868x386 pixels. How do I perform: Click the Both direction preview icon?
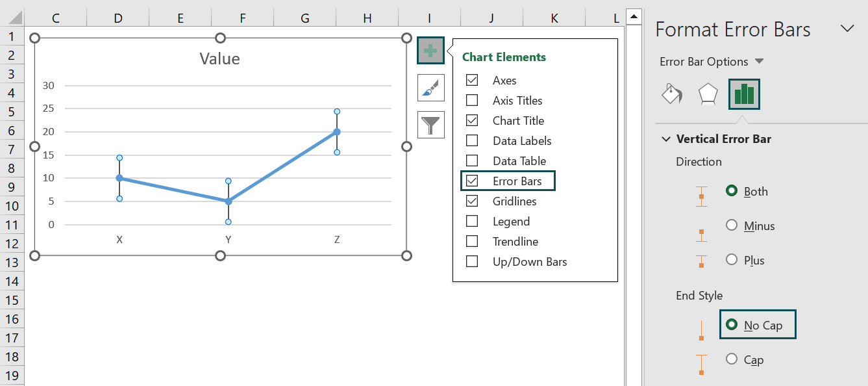pos(701,196)
